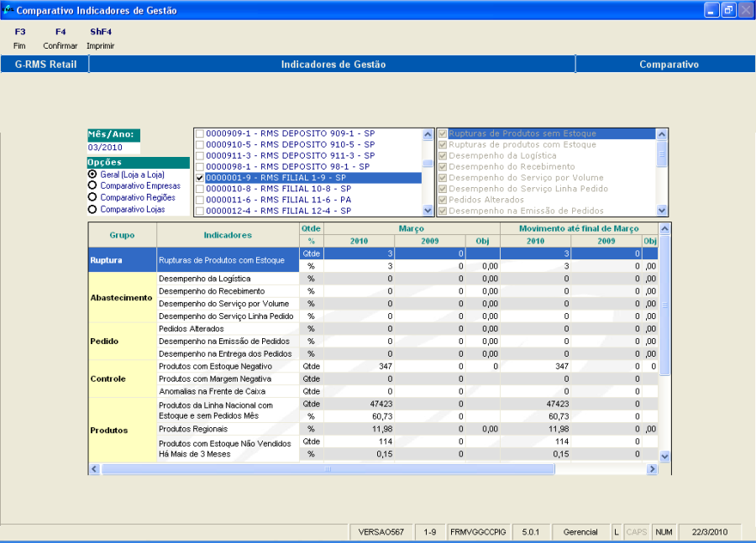Pick the Comparativo Lojas radio option

(92, 209)
